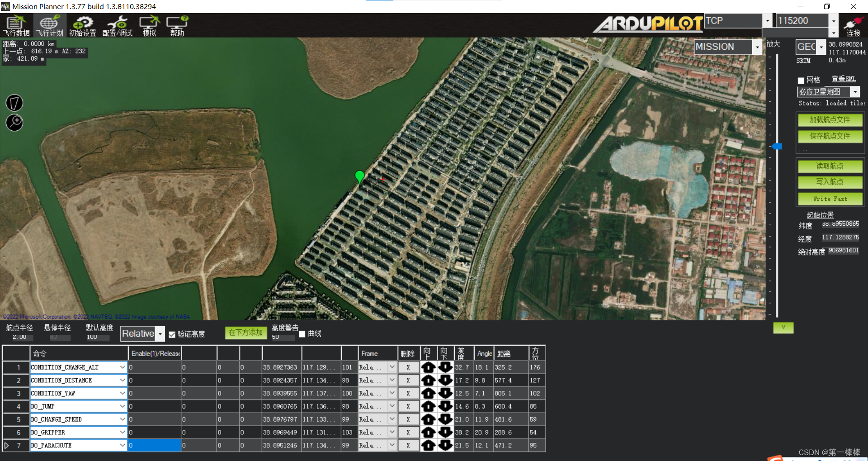
Task: Move row 1 CONDITION_CHANGE_ALT down
Action: pos(445,367)
